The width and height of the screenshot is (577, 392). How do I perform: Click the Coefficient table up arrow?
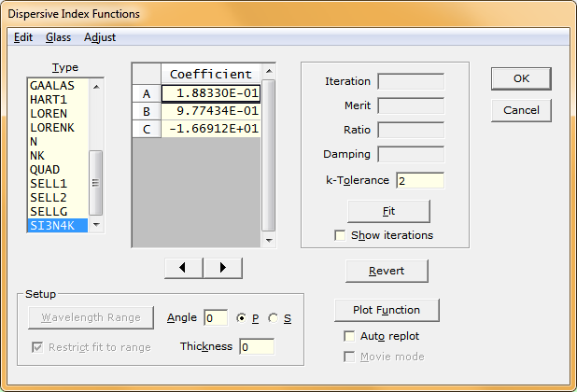tap(269, 71)
